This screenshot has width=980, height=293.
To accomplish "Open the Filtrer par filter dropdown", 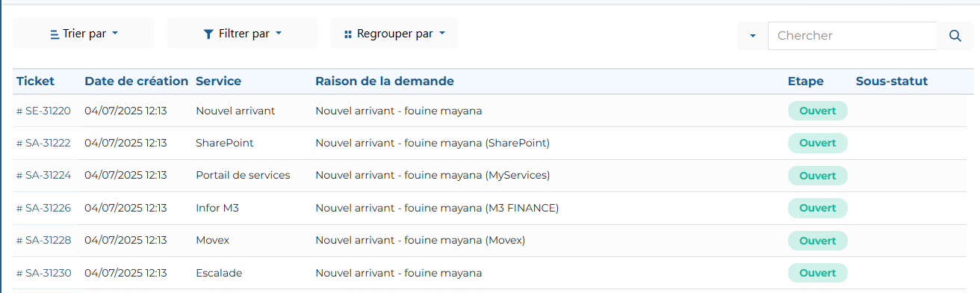I will click(242, 34).
